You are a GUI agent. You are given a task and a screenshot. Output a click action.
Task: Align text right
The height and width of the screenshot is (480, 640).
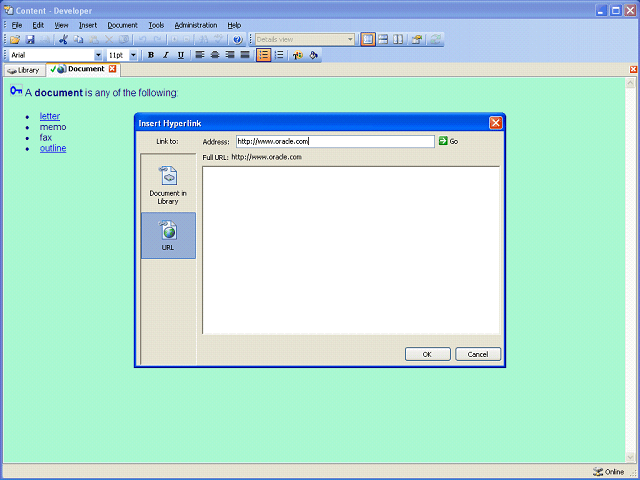(x=230, y=55)
